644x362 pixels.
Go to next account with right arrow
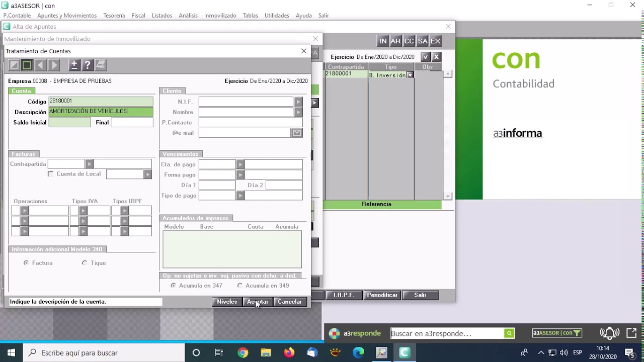pyautogui.click(x=54, y=65)
